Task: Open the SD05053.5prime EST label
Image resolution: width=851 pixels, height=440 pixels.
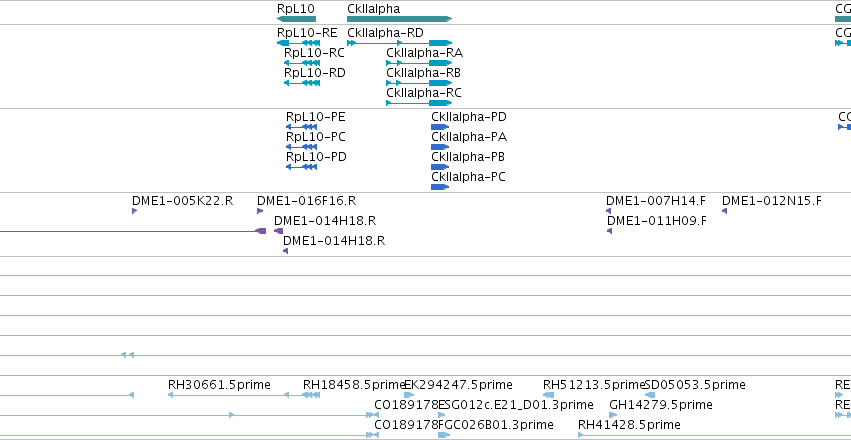Action: point(695,385)
